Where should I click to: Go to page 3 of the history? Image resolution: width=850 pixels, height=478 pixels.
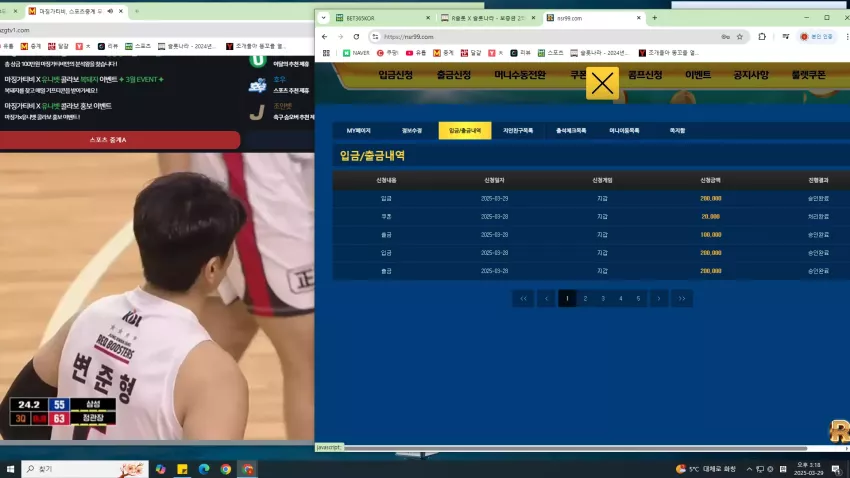click(x=603, y=299)
